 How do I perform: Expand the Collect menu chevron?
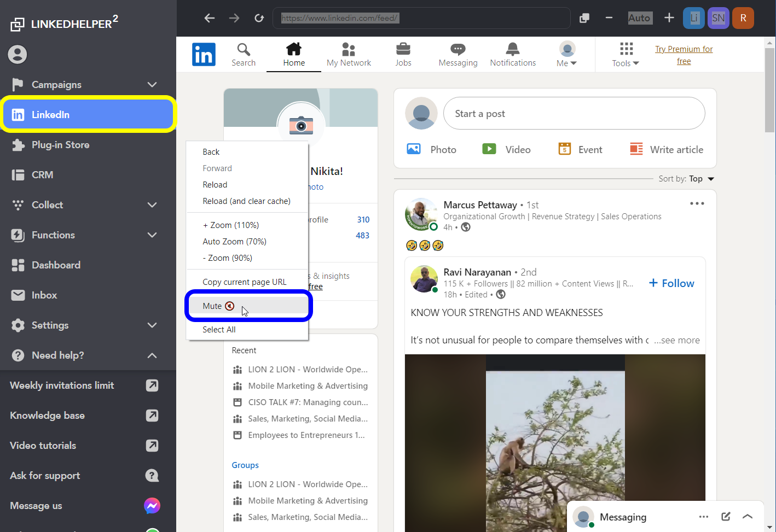tap(152, 205)
